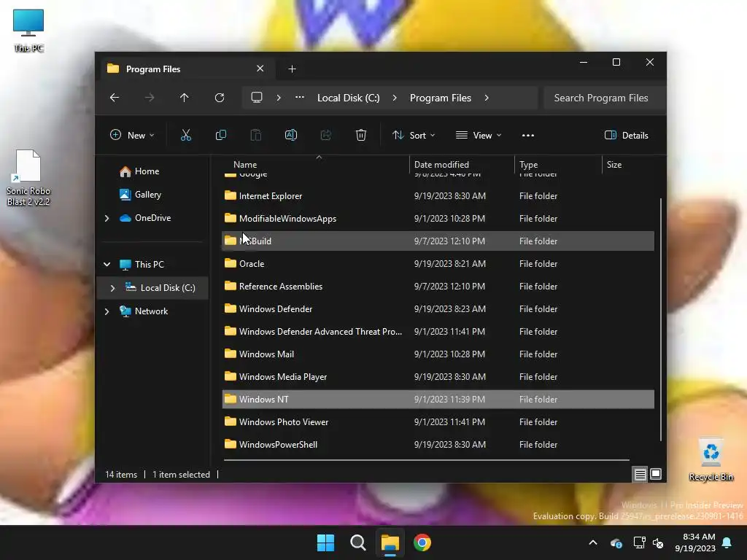Screen dimensions: 747x560
Task: Select the Windows Media Player folder
Action: tap(438, 377)
